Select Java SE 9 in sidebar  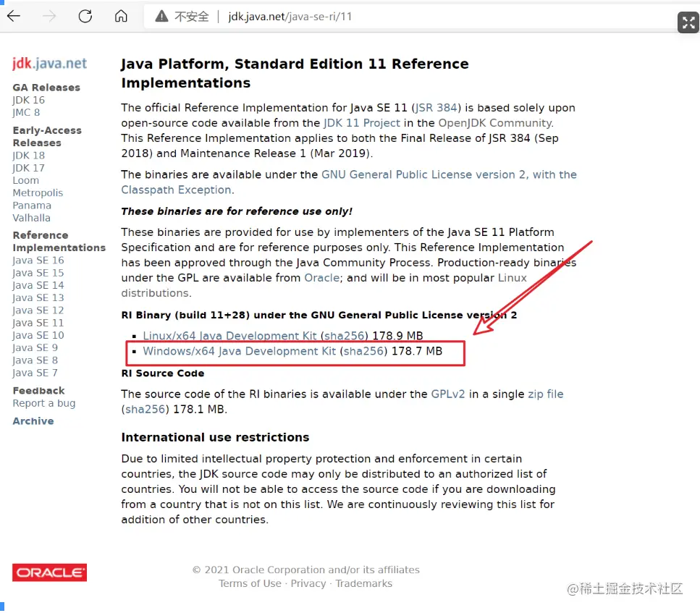[35, 348]
